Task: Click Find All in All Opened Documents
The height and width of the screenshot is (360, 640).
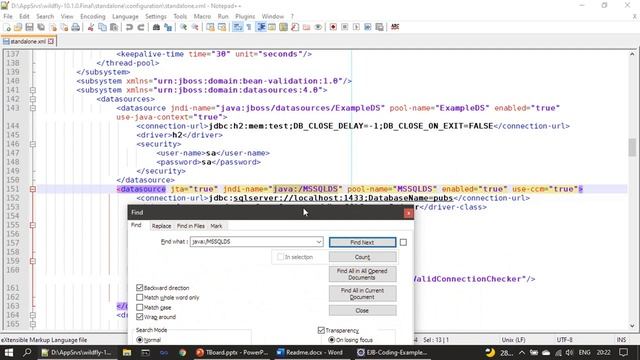Action: pyautogui.click(x=362, y=274)
